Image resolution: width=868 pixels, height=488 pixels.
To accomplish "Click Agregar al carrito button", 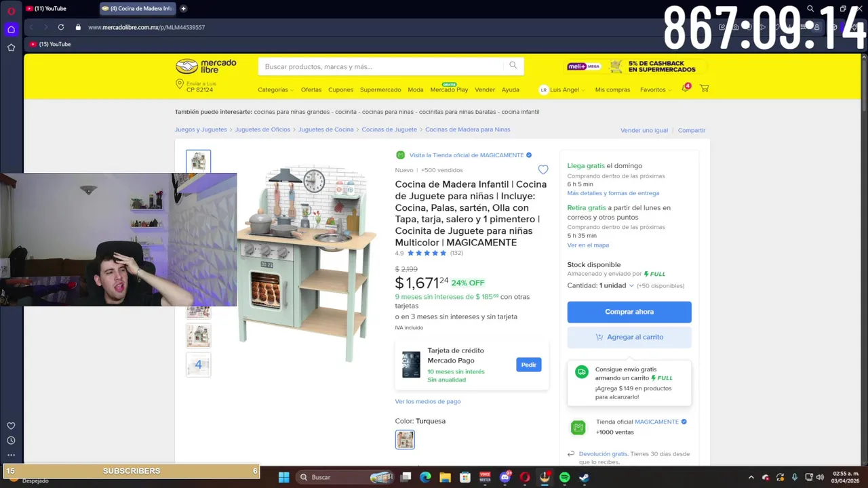I will (629, 337).
